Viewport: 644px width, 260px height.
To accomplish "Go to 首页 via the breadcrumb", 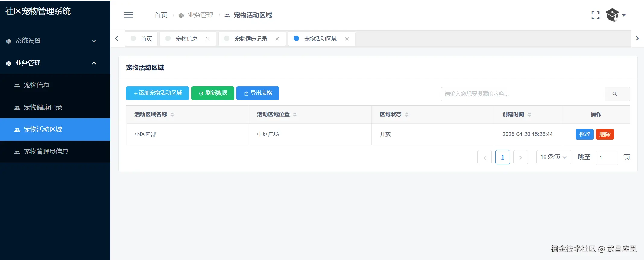I will coord(161,15).
